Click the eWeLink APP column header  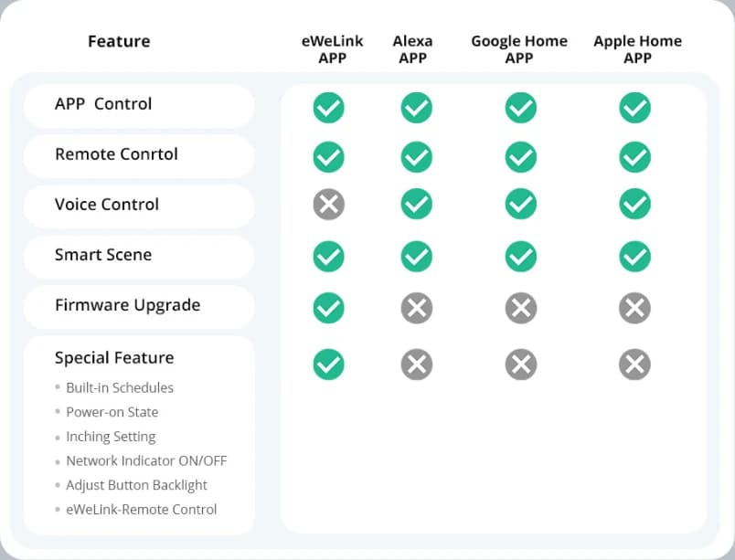point(332,49)
